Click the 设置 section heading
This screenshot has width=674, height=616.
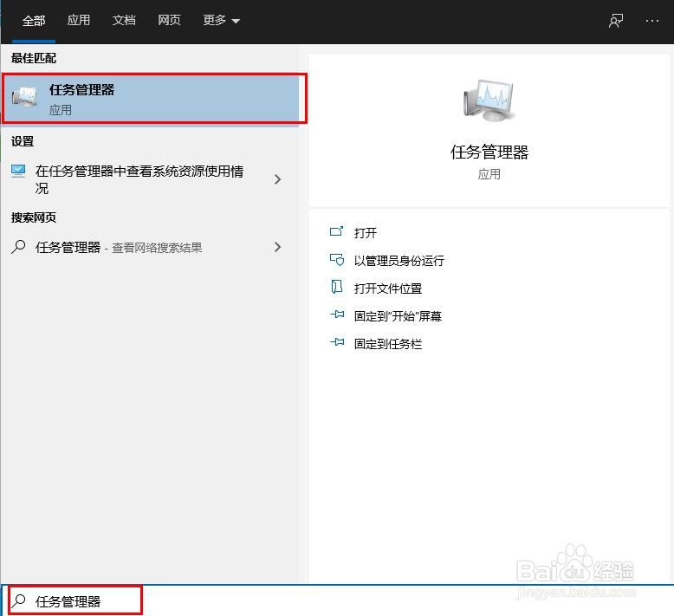tap(23, 141)
